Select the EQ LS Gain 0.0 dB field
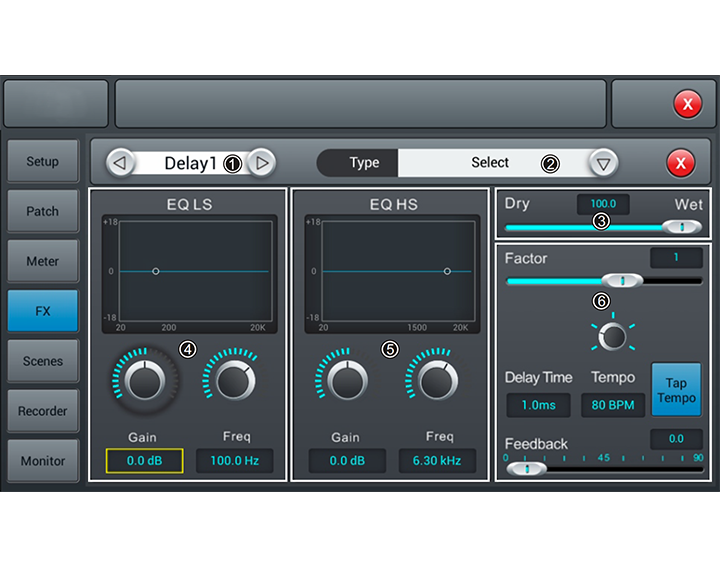 [x=145, y=461]
